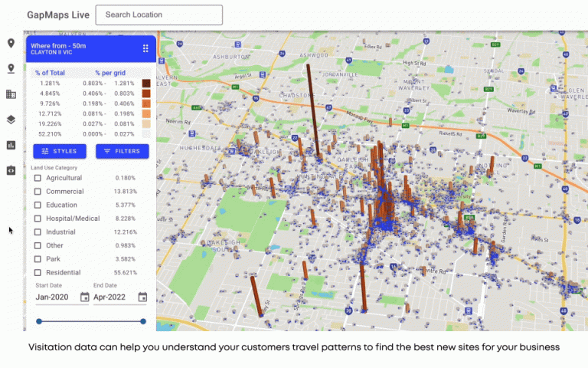Click the location pin icon in sidebar
The height and width of the screenshot is (368, 588).
click(11, 44)
